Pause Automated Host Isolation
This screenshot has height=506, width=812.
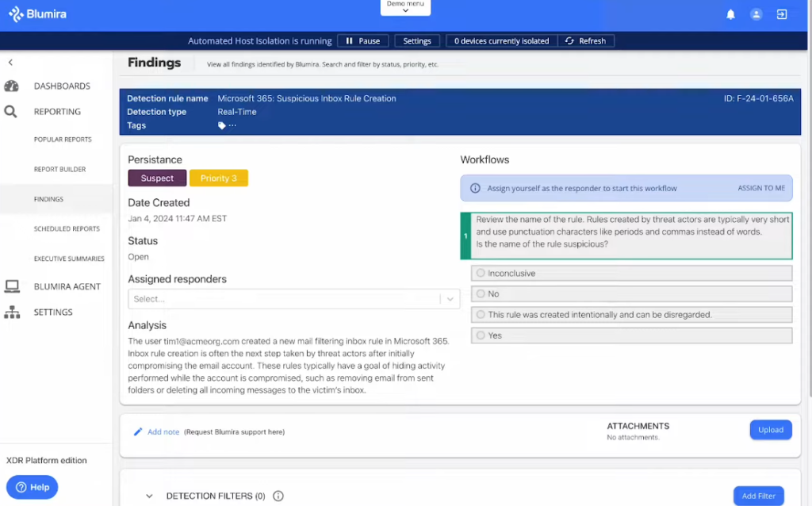click(x=362, y=41)
